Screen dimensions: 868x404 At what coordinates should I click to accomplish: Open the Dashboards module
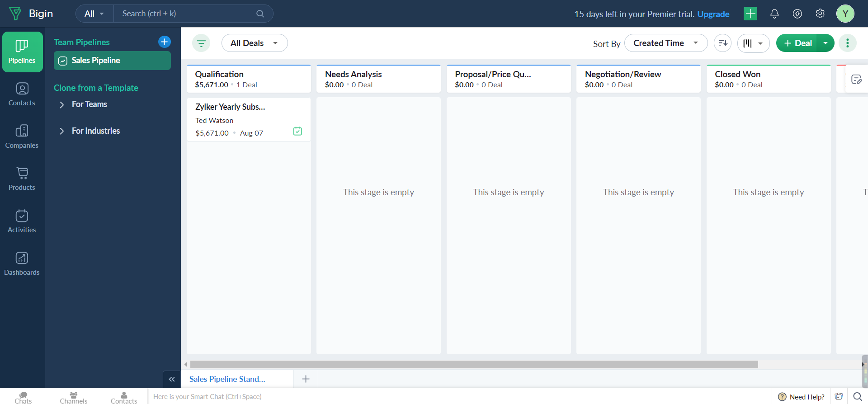click(x=22, y=263)
